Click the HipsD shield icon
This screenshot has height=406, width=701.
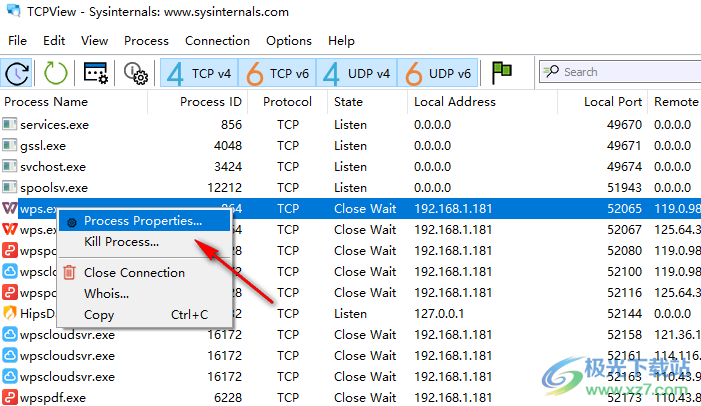[9, 313]
